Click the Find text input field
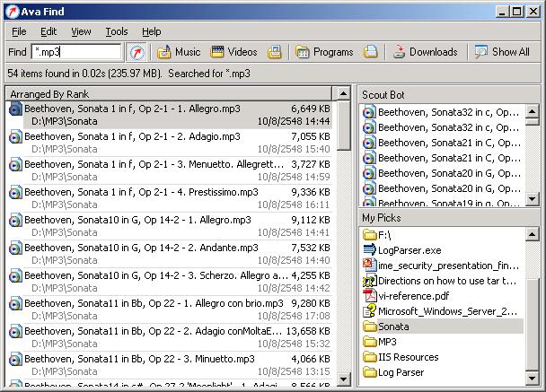Image resolution: width=546 pixels, height=392 pixels. point(75,52)
